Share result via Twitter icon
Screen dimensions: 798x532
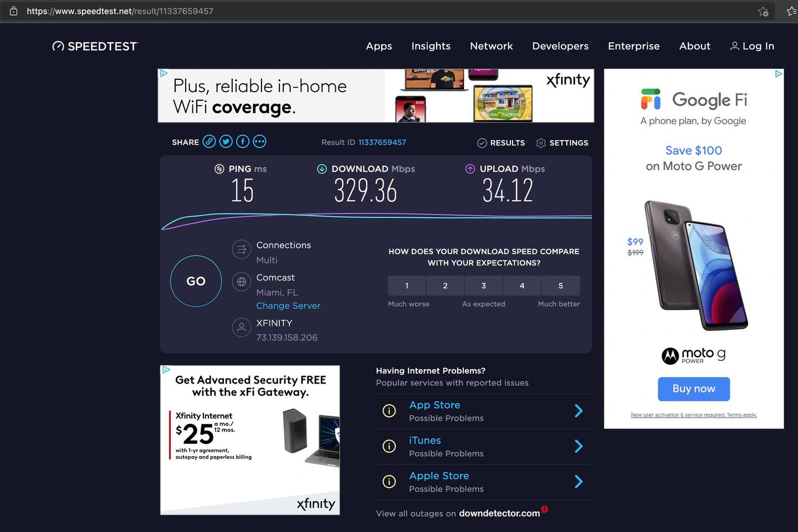click(x=226, y=142)
